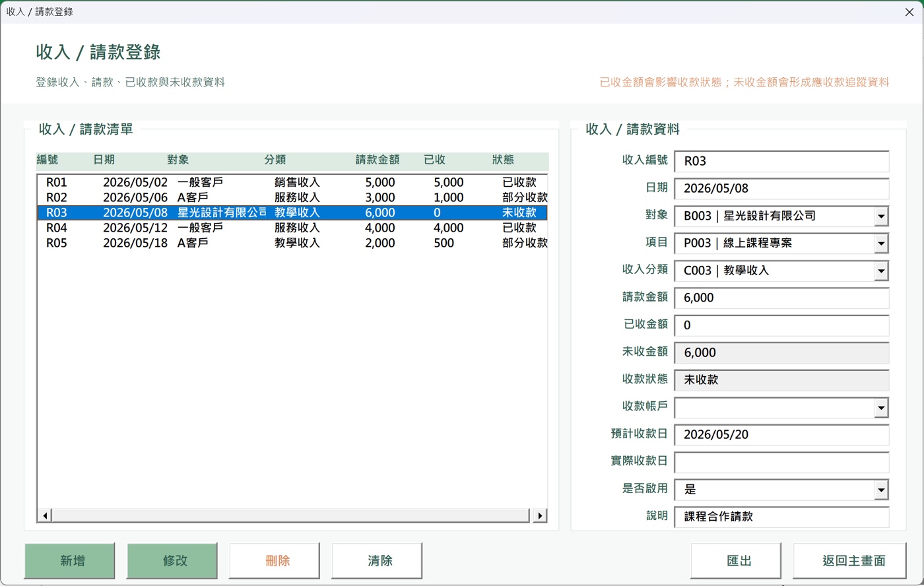Click into the 收入編號 field

click(x=781, y=161)
